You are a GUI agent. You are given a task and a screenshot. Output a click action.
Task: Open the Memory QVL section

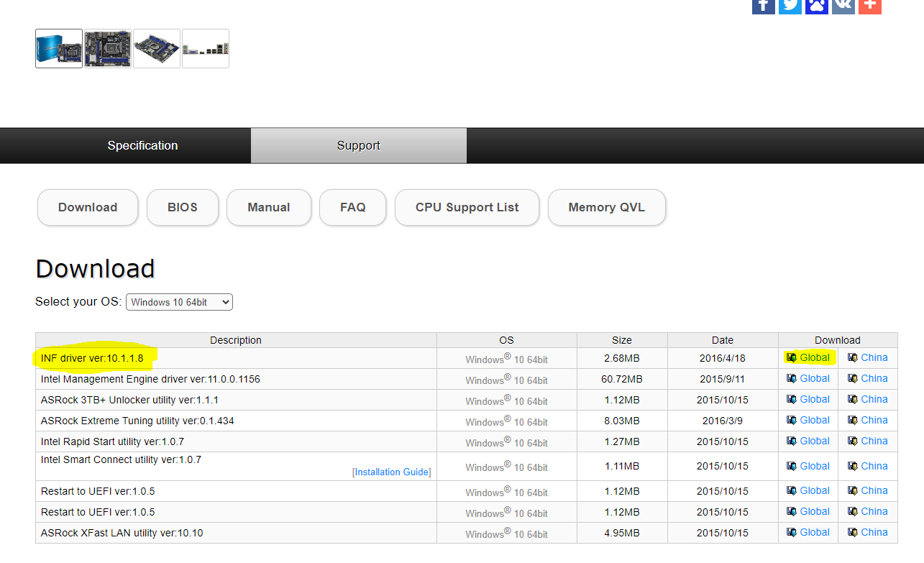coord(607,207)
